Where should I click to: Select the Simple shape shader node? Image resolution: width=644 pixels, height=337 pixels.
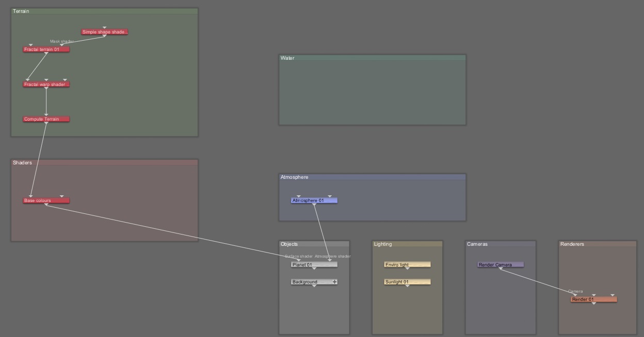(104, 32)
